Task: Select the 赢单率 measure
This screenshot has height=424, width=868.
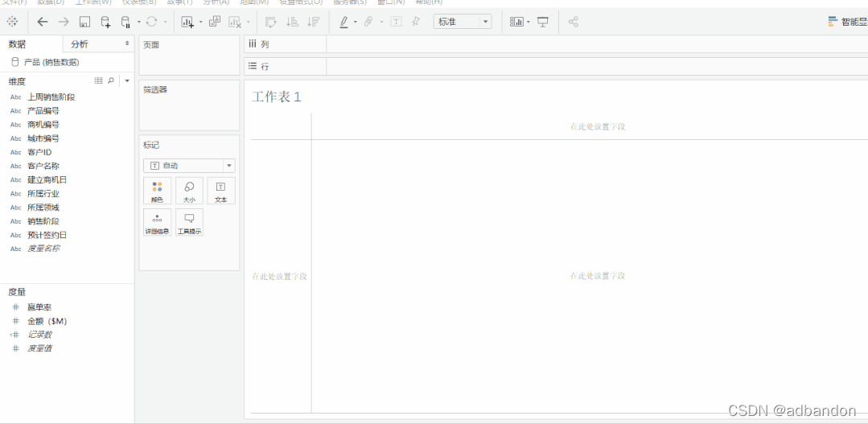Action: pos(39,307)
